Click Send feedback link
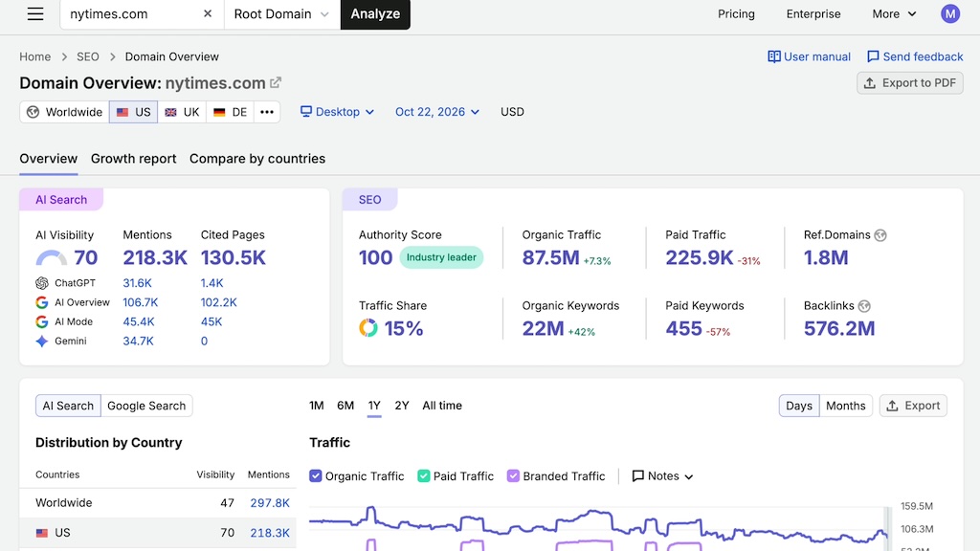The height and width of the screenshot is (551, 980). point(915,56)
